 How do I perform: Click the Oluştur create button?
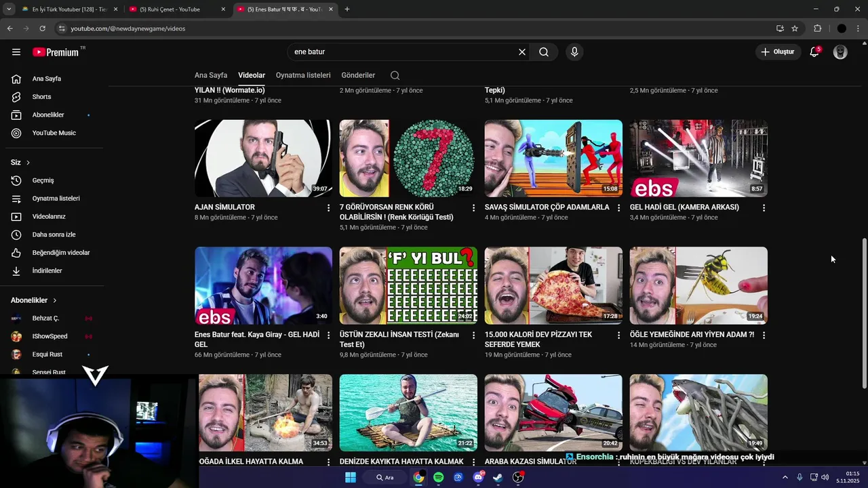(778, 52)
